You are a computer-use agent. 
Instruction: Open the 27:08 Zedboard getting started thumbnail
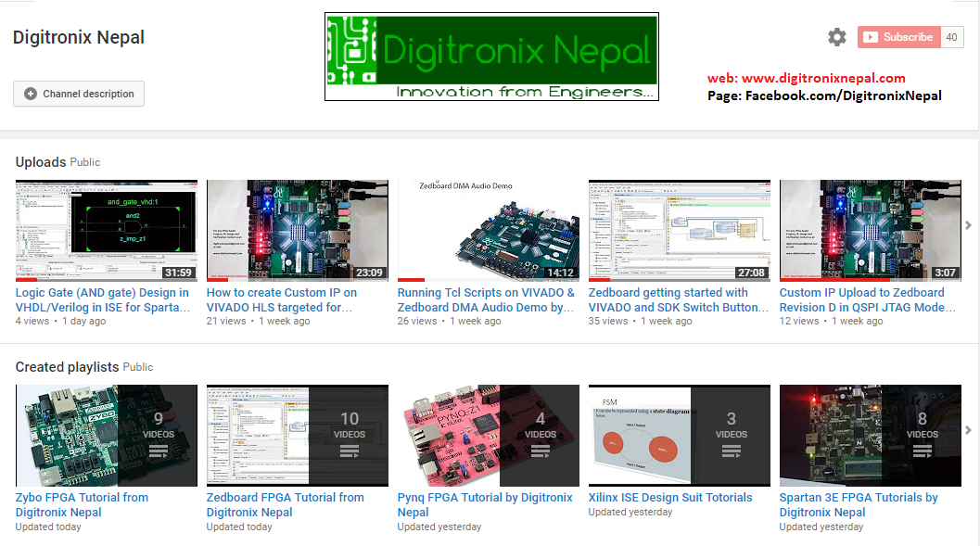(x=680, y=231)
